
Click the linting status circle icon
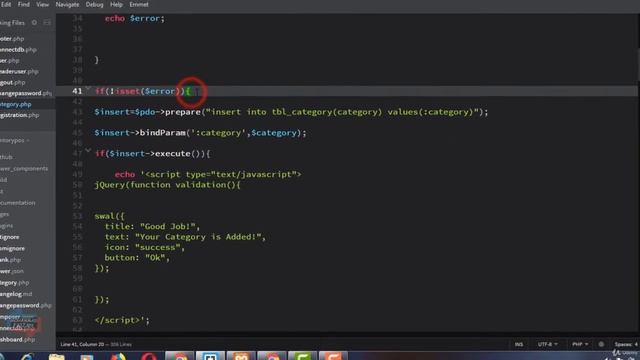tap(601, 344)
